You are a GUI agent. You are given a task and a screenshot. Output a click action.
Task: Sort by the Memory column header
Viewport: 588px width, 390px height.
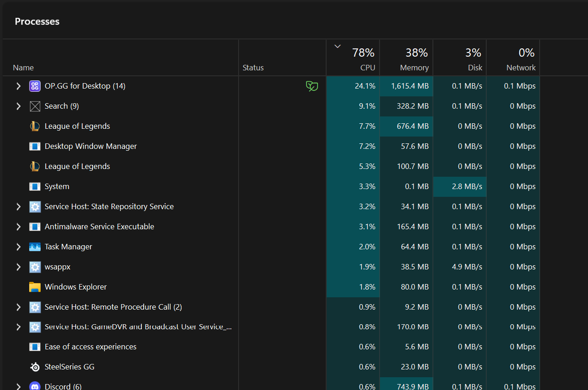406,58
